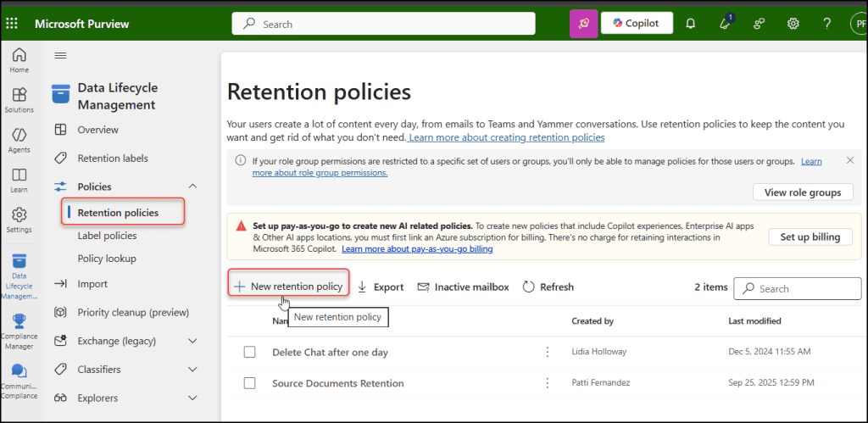The height and width of the screenshot is (423, 868).
Task: Click the Sep 25, 2025 12:59 PM date
Action: (771, 383)
